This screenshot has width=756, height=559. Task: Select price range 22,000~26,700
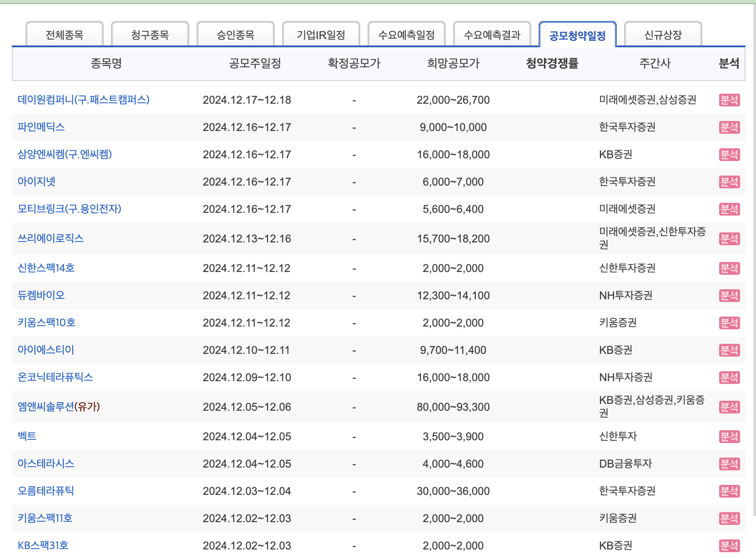pyautogui.click(x=454, y=100)
